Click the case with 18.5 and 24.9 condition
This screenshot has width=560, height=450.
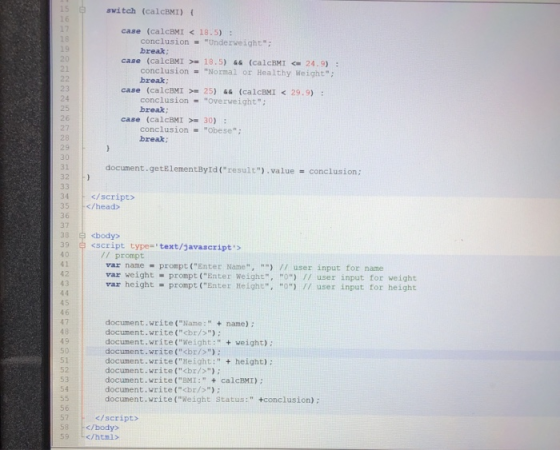coord(230,62)
